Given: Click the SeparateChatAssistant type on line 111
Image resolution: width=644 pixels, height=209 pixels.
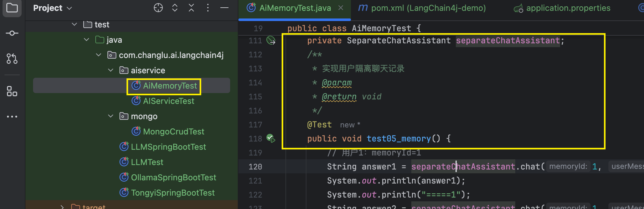Looking at the screenshot, I should pos(399,40).
